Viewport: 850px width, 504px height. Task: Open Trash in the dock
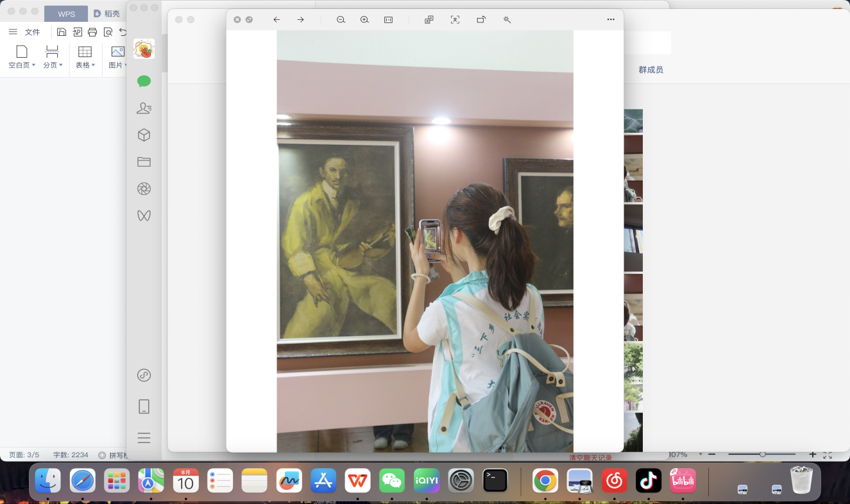(801, 480)
